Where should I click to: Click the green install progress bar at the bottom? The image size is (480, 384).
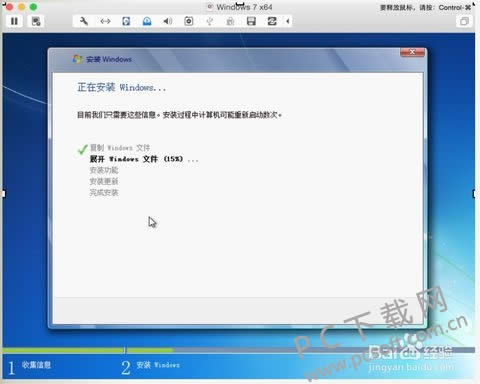(87, 350)
